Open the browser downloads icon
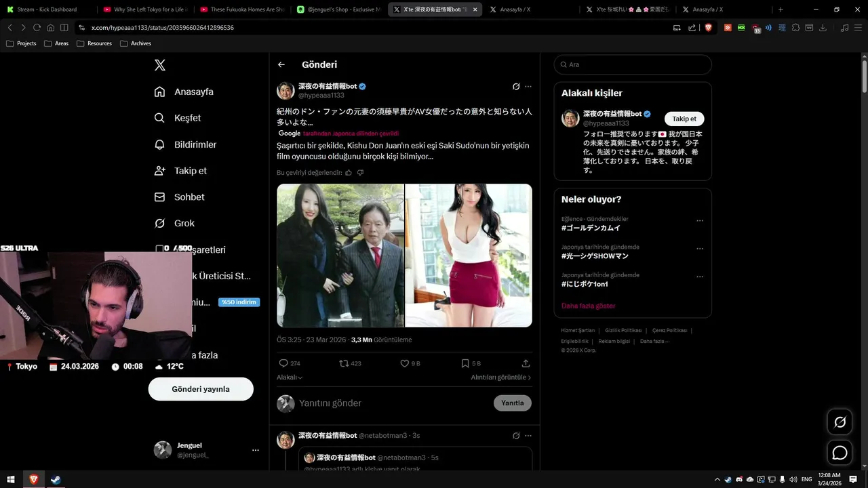 point(823,28)
